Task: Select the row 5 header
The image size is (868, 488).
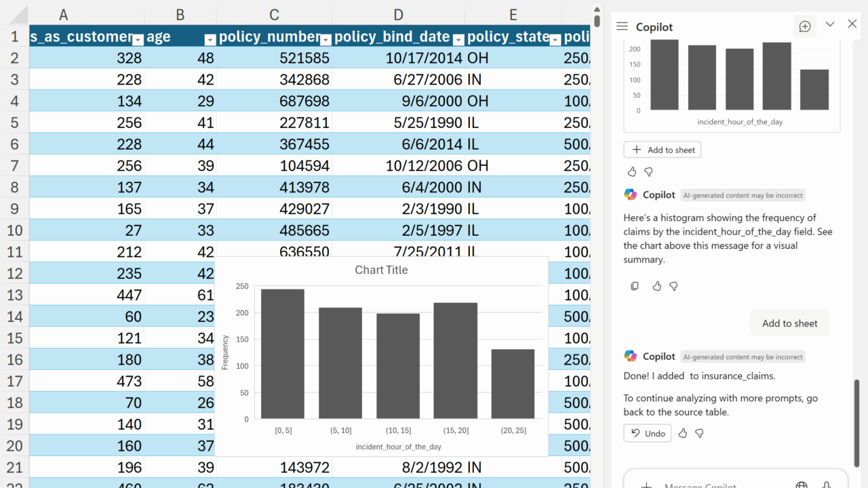Action: pos(14,123)
